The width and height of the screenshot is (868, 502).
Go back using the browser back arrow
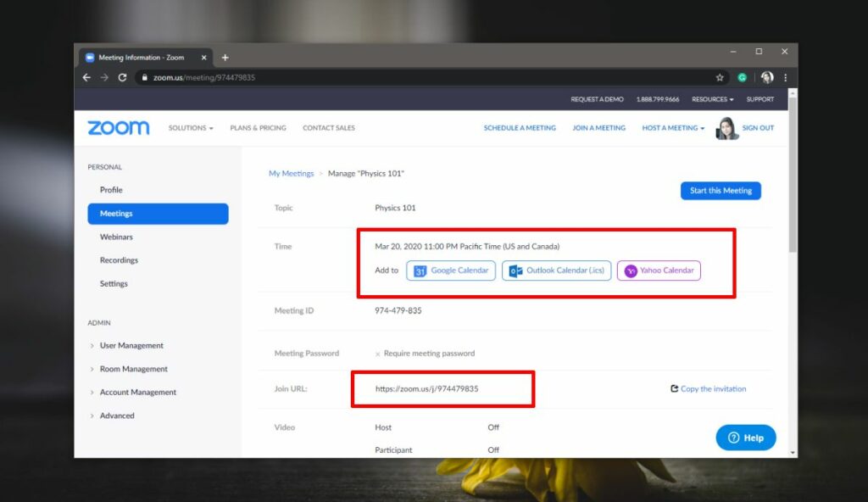coord(86,75)
